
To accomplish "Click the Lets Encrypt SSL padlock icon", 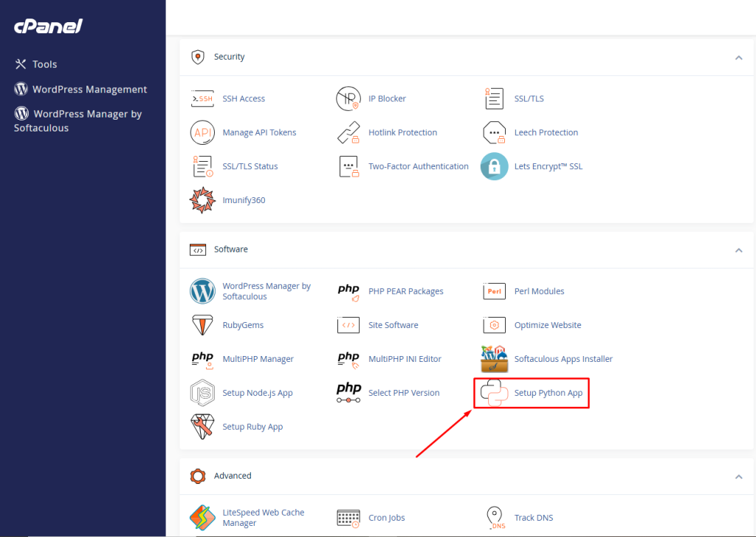I will pyautogui.click(x=494, y=166).
